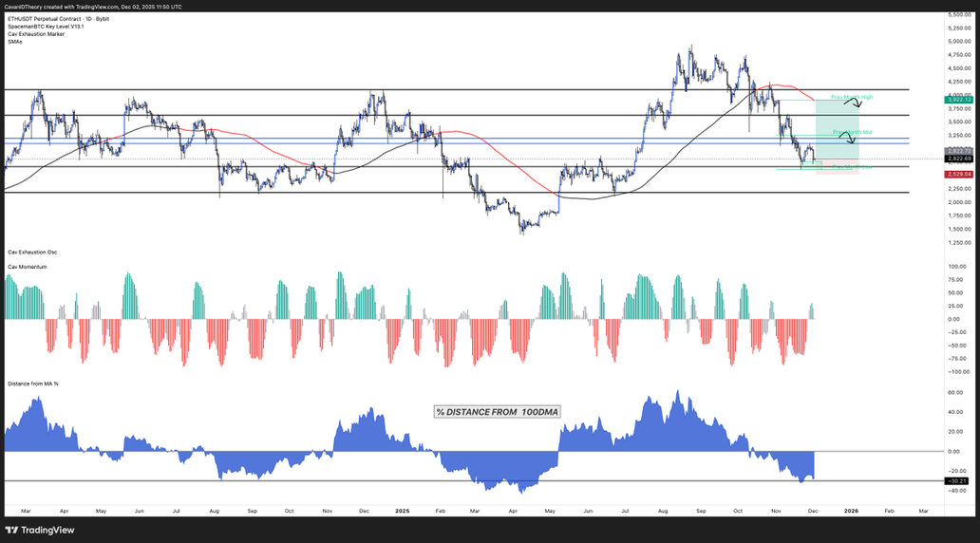Click the Prev Month High level label
Viewport: 980px width, 543px height.
coord(851,97)
